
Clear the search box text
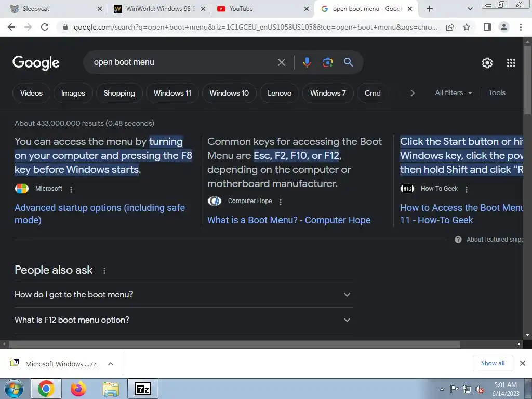click(x=282, y=62)
